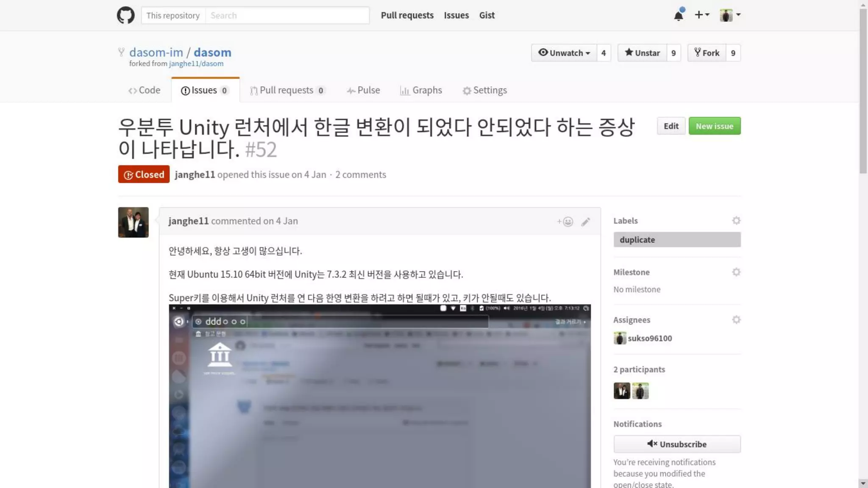
Task: Click the GitHub Octocat logo
Action: click(125, 15)
